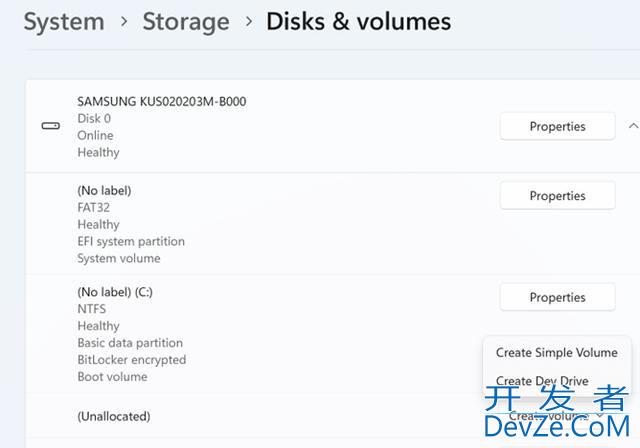Image resolution: width=640 pixels, height=448 pixels.
Task: Select the (No label) (C:) volume title
Action: (115, 292)
